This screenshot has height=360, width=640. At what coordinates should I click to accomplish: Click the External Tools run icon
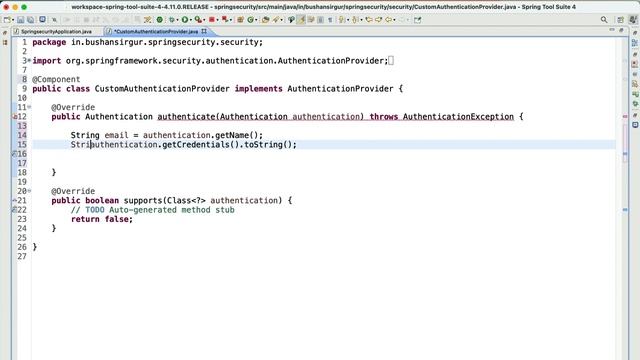[x=224, y=20]
